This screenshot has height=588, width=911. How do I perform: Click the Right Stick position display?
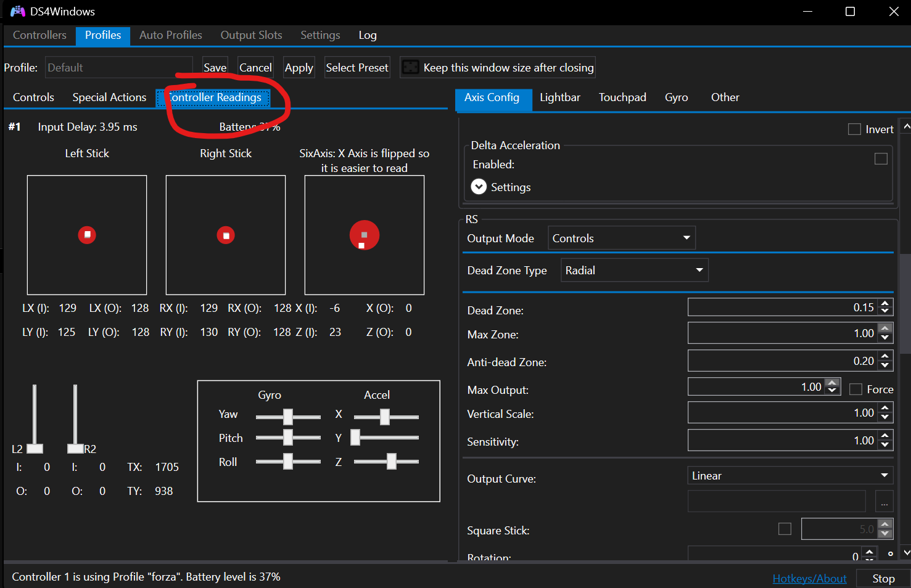[x=226, y=235]
